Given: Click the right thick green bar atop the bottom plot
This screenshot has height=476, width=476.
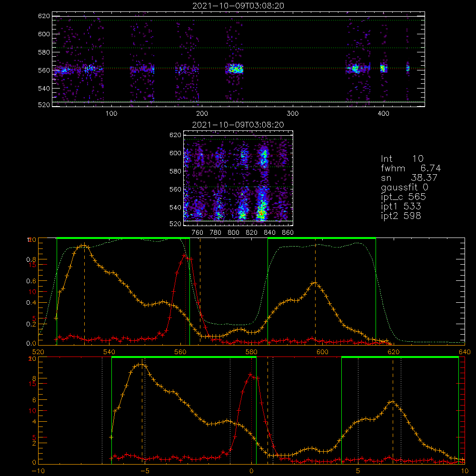Looking at the screenshot, I should [400, 357].
